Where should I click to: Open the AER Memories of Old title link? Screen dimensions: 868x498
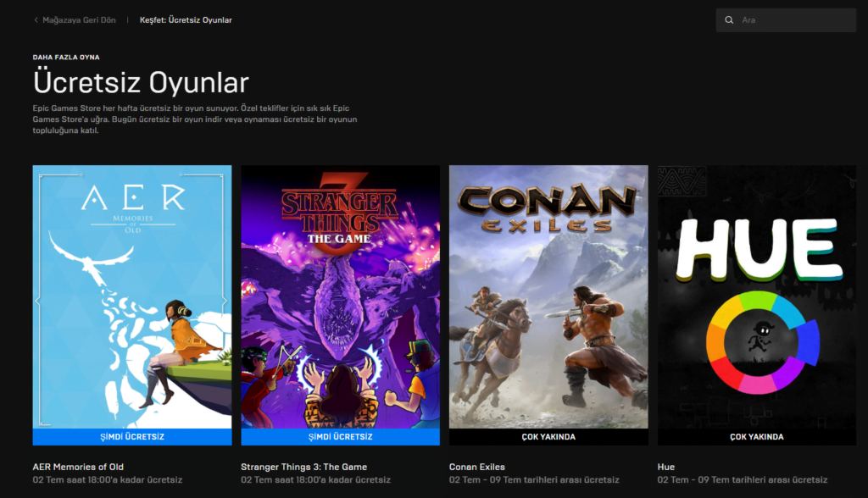pyautogui.click(x=78, y=467)
